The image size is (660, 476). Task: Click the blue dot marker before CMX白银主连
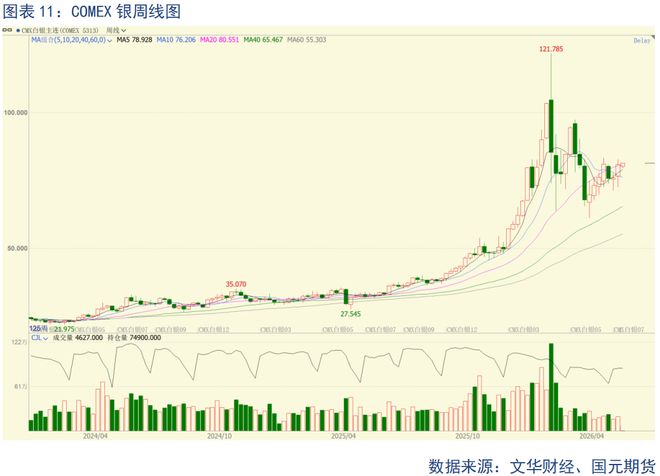pos(18,31)
